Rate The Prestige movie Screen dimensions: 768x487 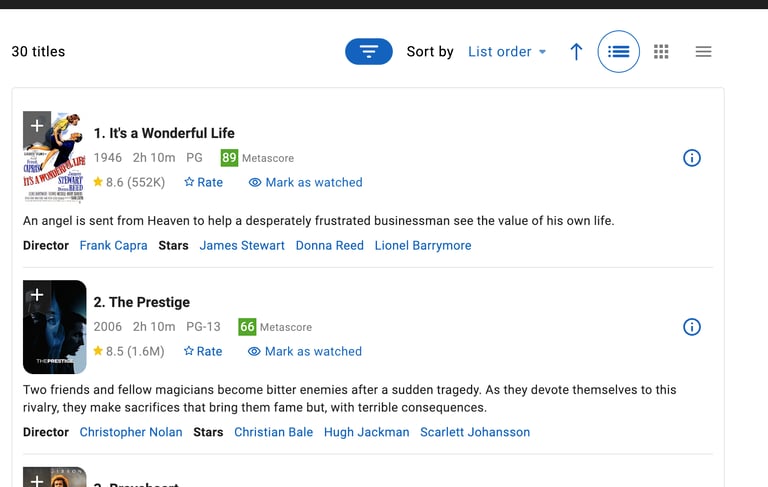(x=203, y=352)
